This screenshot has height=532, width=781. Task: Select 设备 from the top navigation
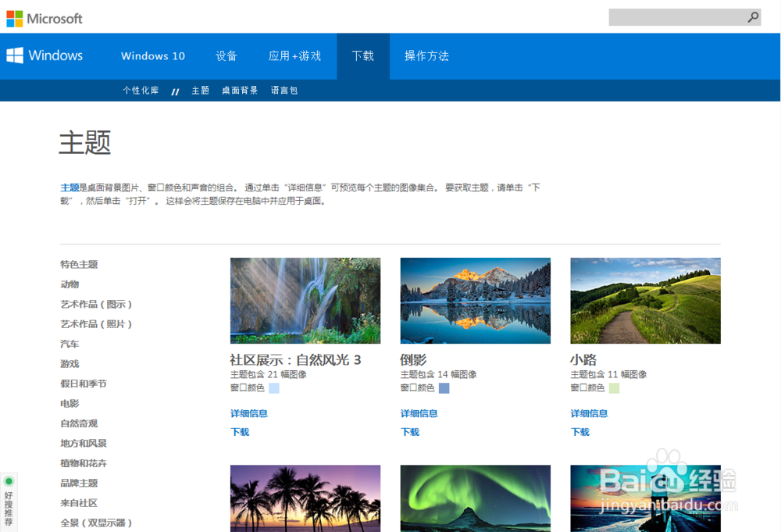pyautogui.click(x=226, y=55)
